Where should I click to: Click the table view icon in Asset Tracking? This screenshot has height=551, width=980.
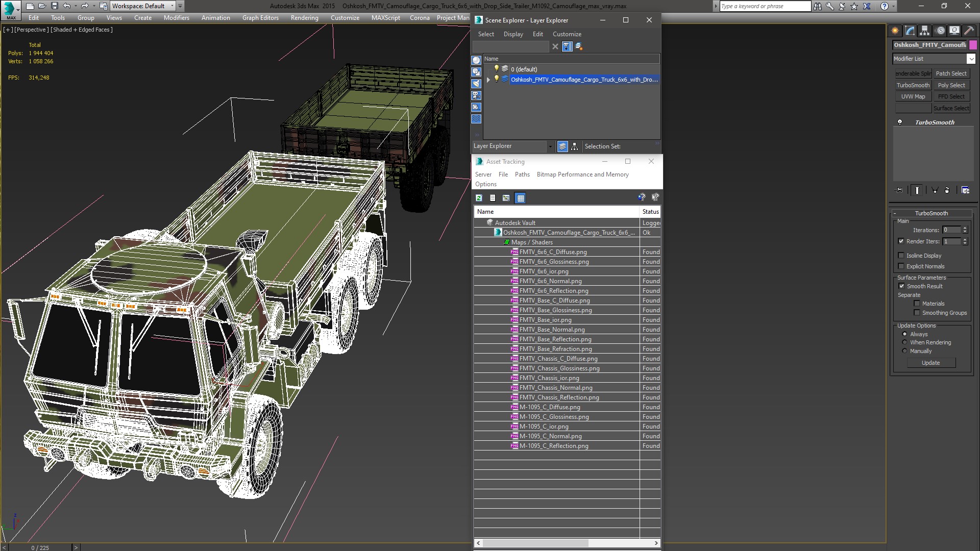520,198
